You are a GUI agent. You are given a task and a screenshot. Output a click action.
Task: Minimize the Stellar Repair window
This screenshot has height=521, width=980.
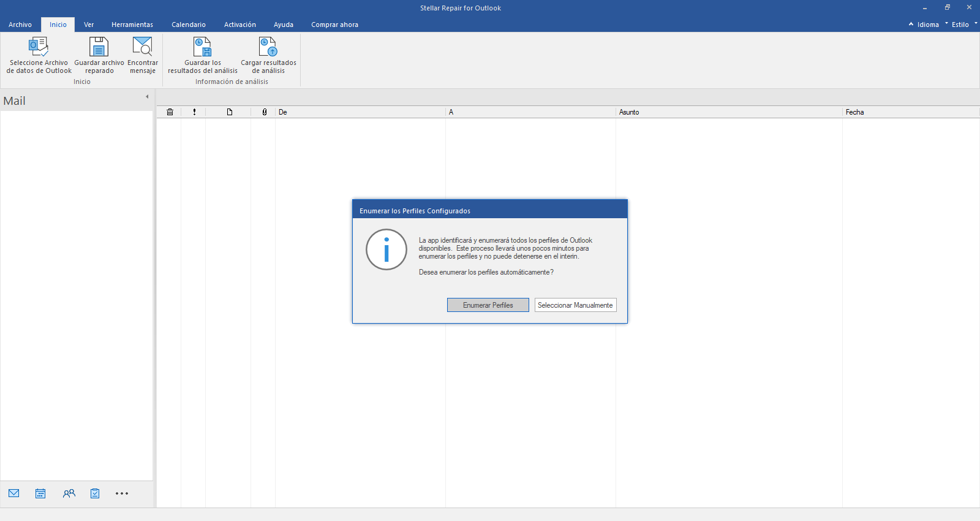[925, 7]
